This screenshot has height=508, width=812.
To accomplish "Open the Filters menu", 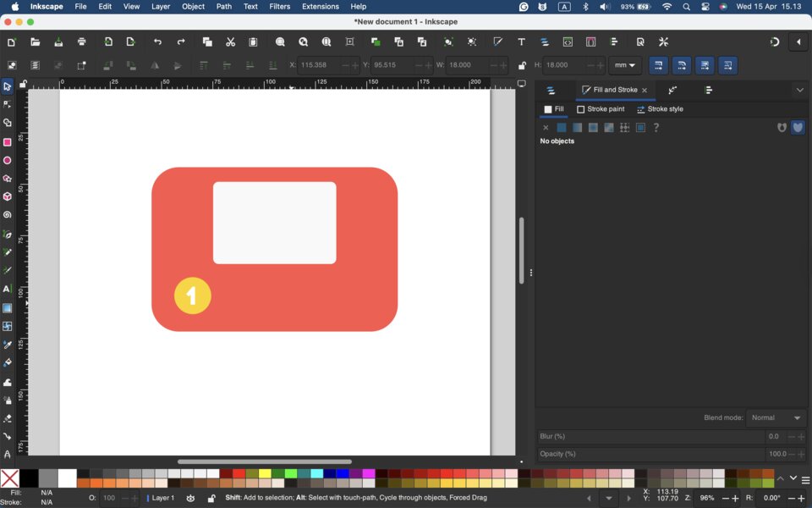I will [x=279, y=7].
